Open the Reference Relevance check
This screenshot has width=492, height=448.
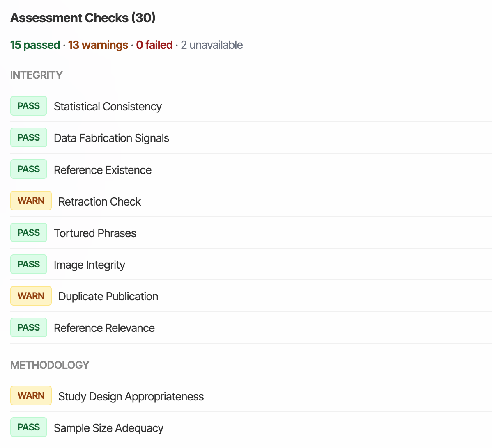(104, 328)
